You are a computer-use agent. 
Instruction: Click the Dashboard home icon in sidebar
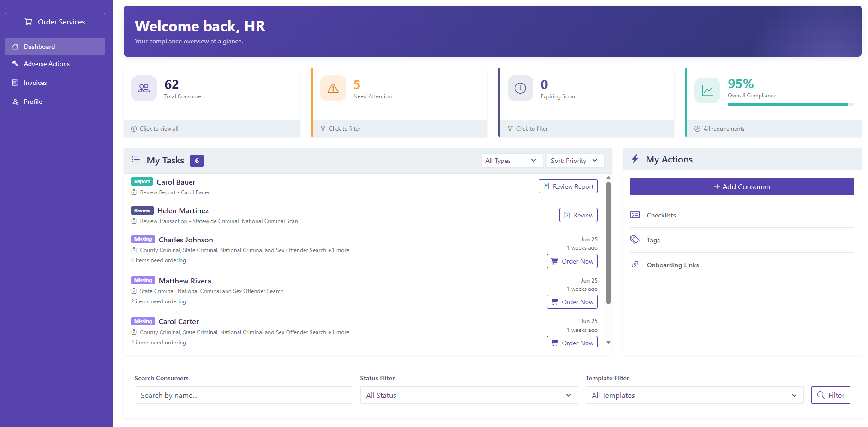15,47
